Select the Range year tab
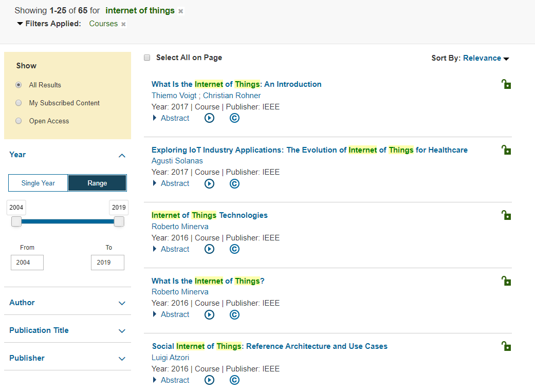 tap(97, 183)
